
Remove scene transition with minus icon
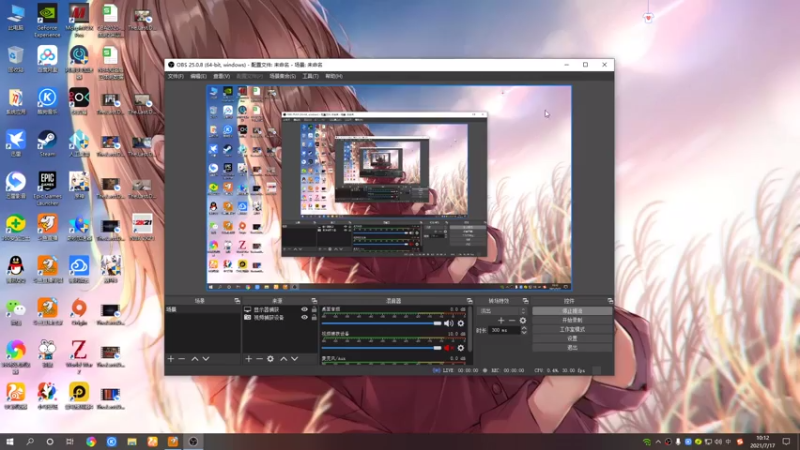[x=512, y=320]
